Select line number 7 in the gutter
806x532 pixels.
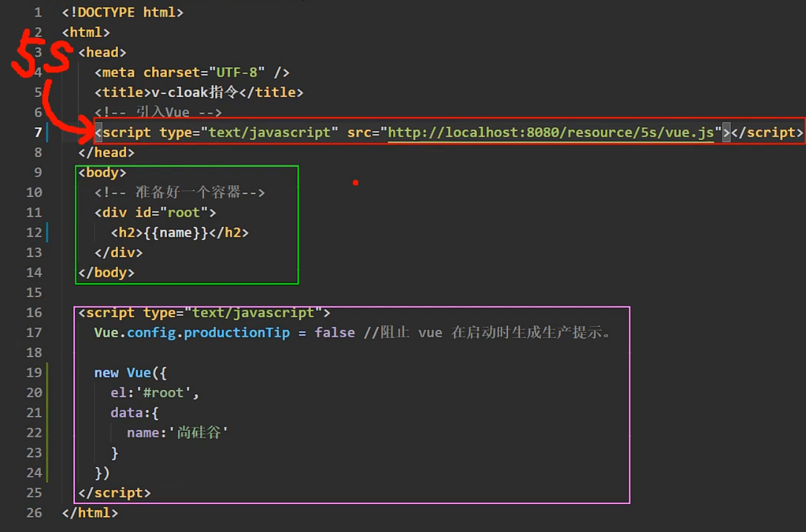coord(38,132)
